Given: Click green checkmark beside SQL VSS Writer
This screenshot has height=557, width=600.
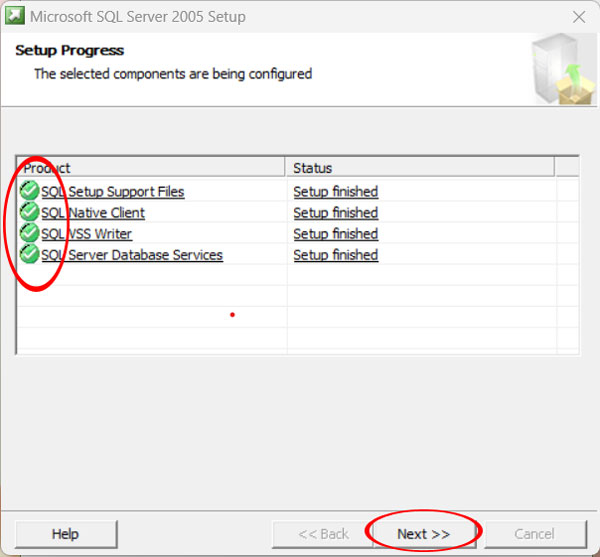Looking at the screenshot, I should click(29, 233).
